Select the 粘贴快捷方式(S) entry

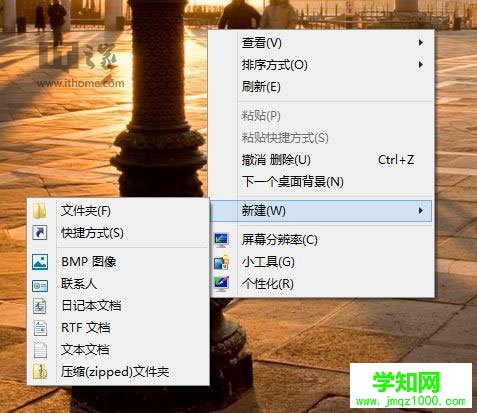[321, 138]
